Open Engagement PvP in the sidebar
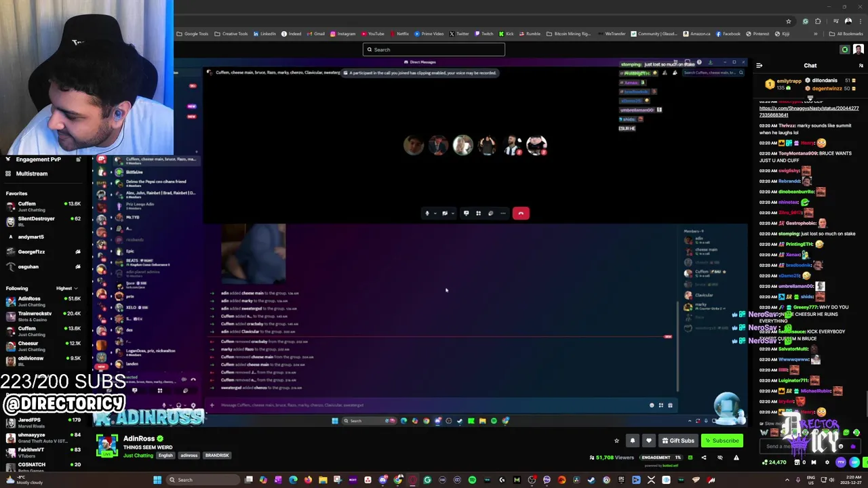The height and width of the screenshot is (488, 868). (38, 159)
